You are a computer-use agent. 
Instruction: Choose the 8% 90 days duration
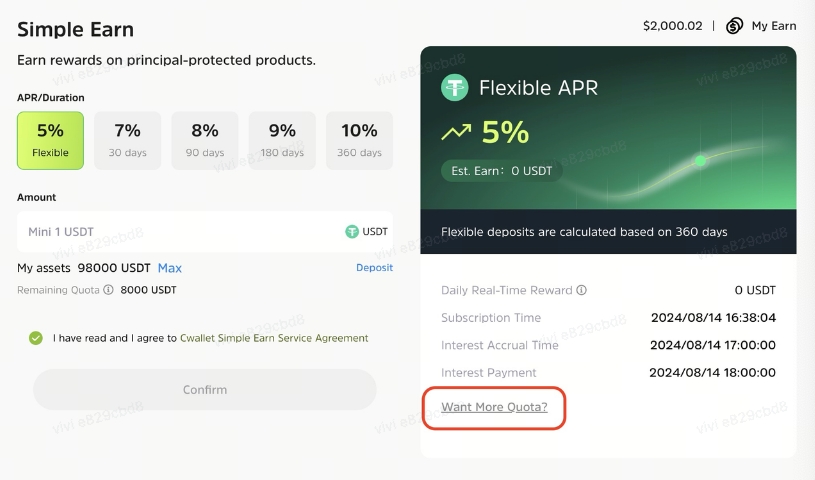(205, 140)
